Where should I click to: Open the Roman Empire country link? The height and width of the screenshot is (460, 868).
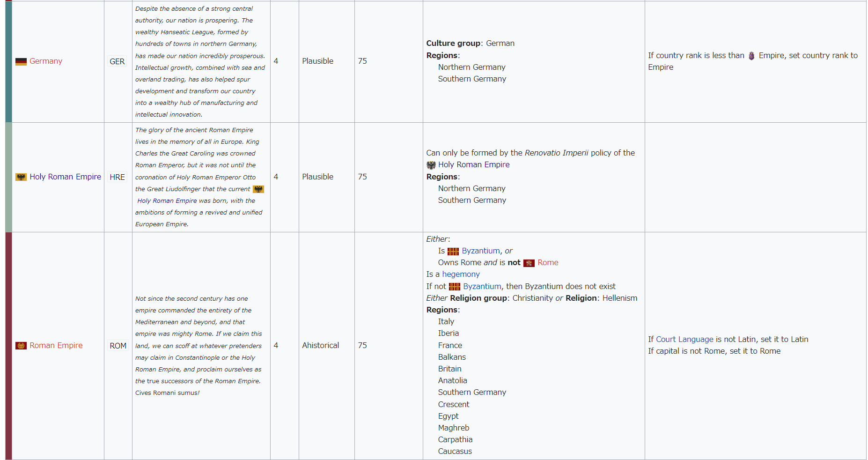point(56,345)
